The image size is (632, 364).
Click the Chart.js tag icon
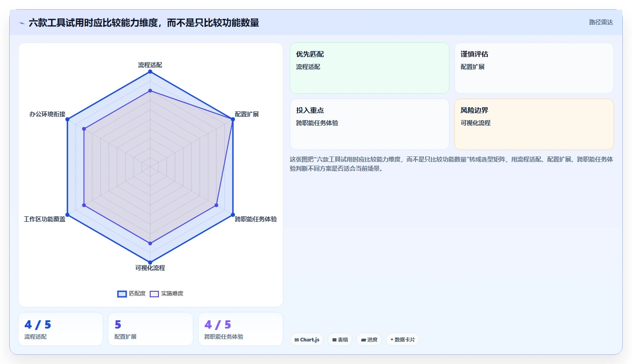[297, 340]
